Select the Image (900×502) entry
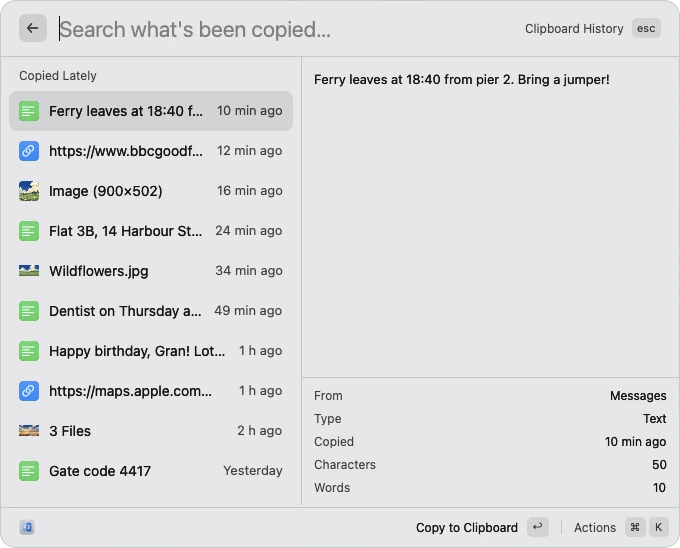680x548 pixels. pos(151,191)
